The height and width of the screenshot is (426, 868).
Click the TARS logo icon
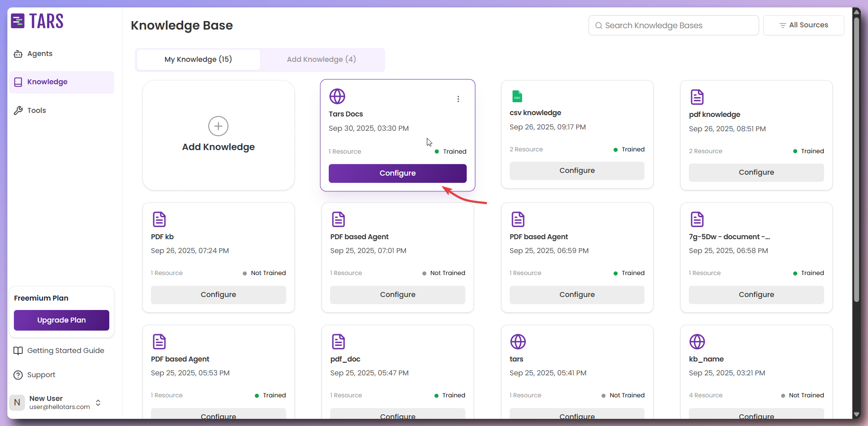point(18,21)
